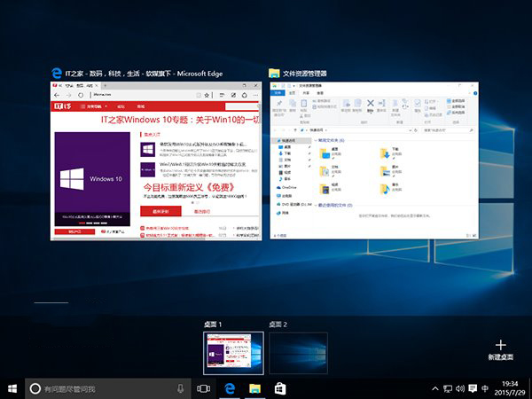Switch the input method via 中 indicator
This screenshot has width=532, height=399.
click(487, 388)
